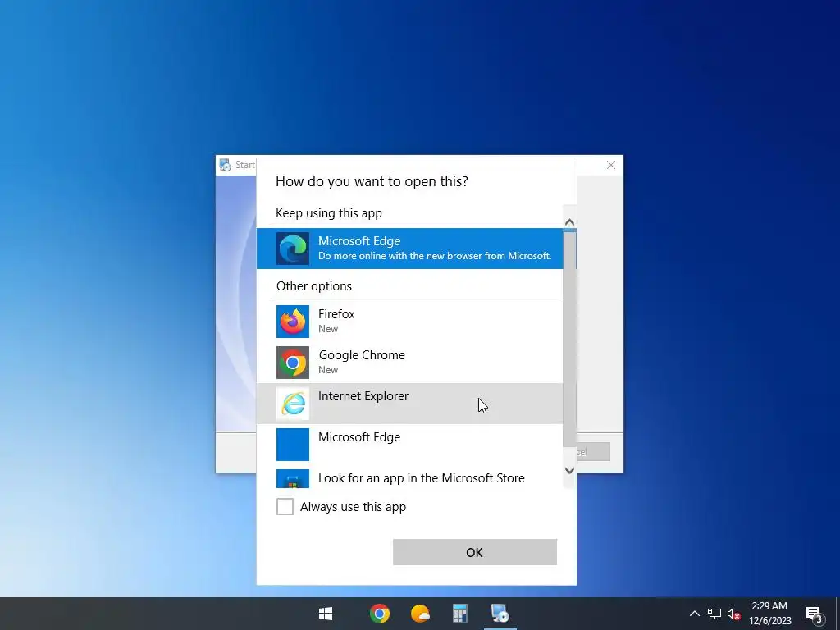Select Firefox text label
The height and width of the screenshot is (630, 840).
pyautogui.click(x=336, y=314)
